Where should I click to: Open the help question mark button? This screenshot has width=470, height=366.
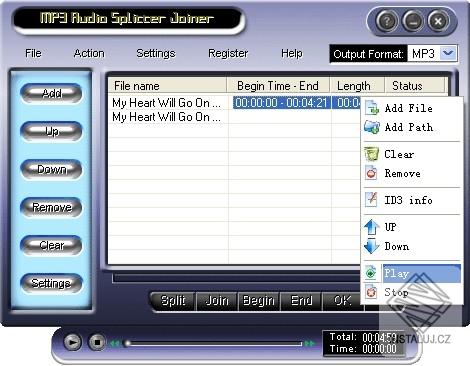click(x=387, y=22)
